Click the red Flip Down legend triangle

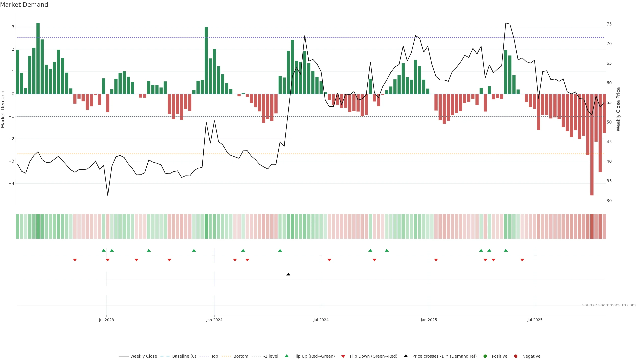(x=343, y=356)
